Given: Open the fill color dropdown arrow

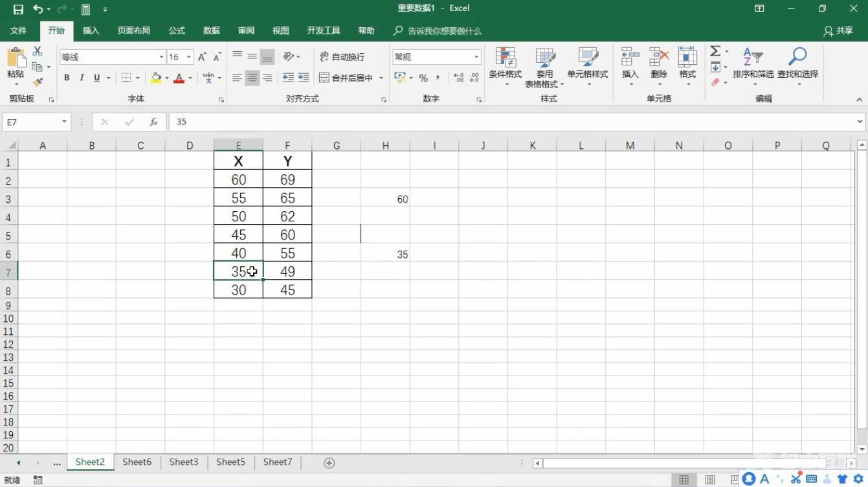Looking at the screenshot, I should point(166,78).
